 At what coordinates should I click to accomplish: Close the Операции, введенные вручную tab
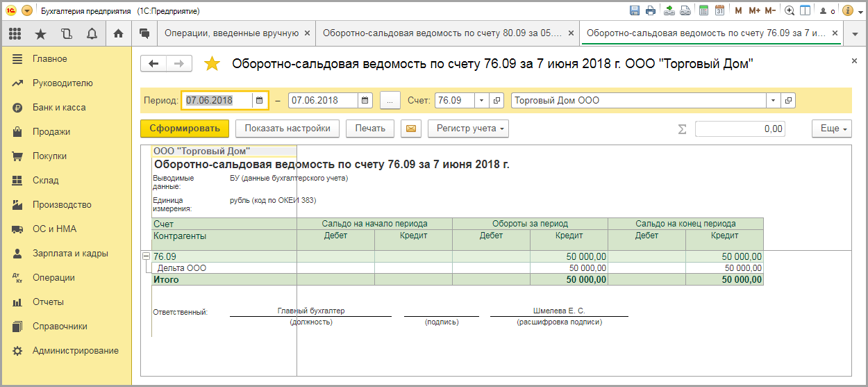307,33
